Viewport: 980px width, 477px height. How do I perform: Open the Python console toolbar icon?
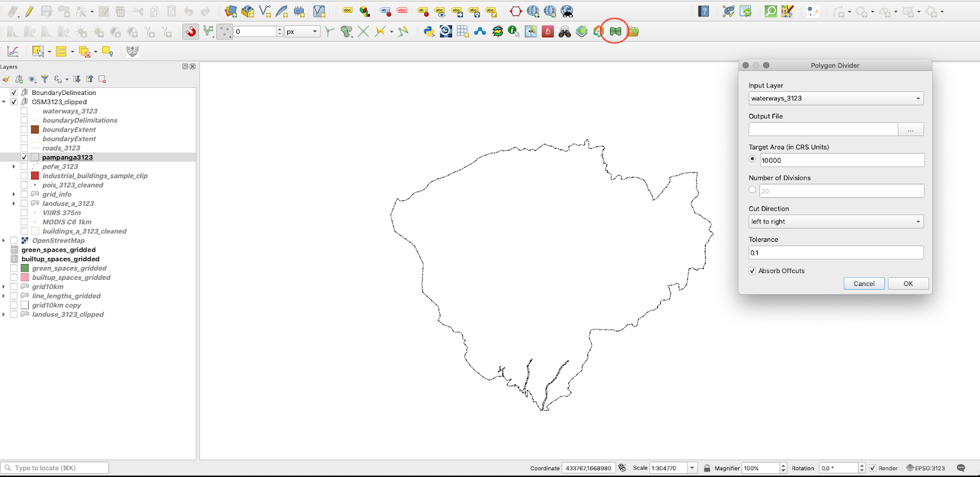pos(429,31)
